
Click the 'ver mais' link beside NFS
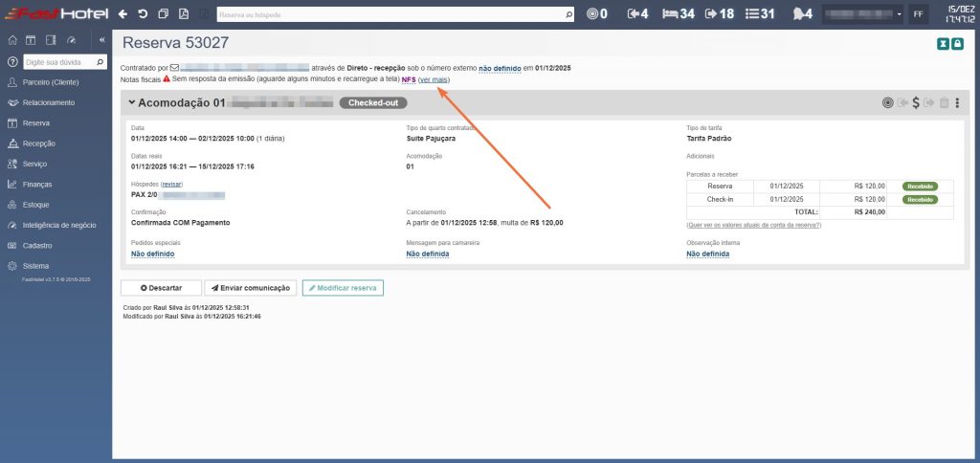[434, 79]
